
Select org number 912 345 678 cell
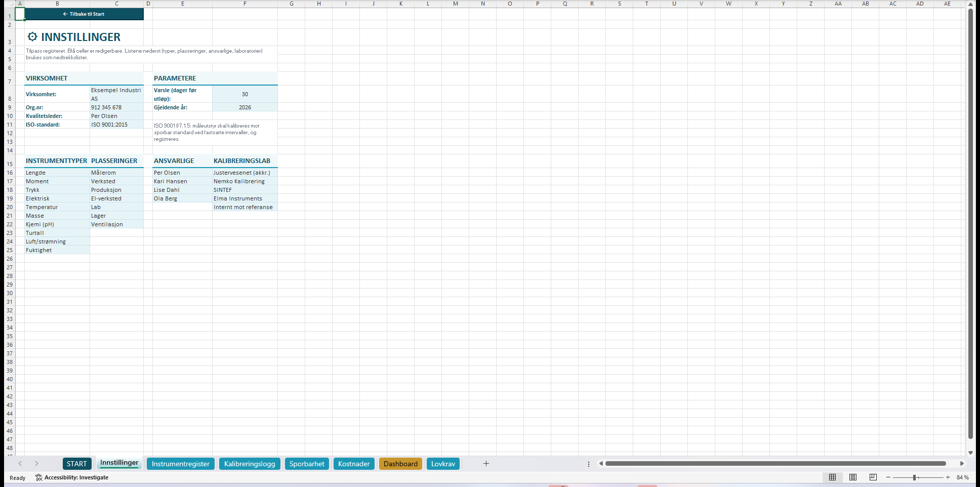117,107
